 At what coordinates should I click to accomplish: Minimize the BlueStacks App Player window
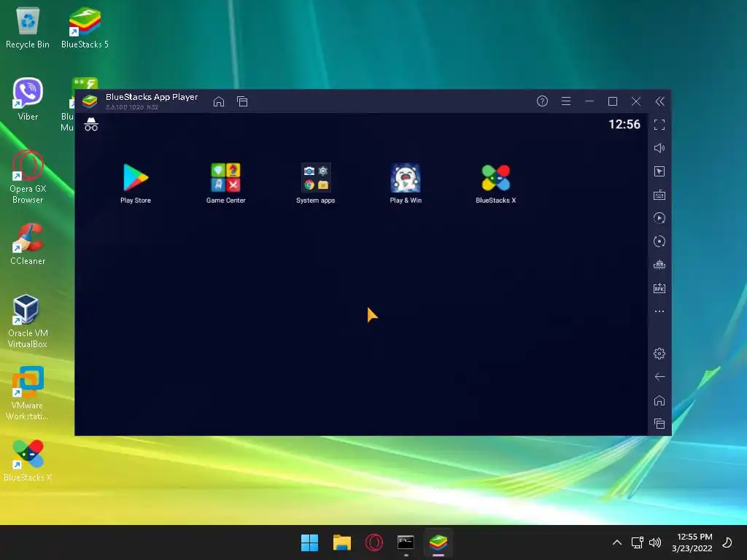point(589,101)
